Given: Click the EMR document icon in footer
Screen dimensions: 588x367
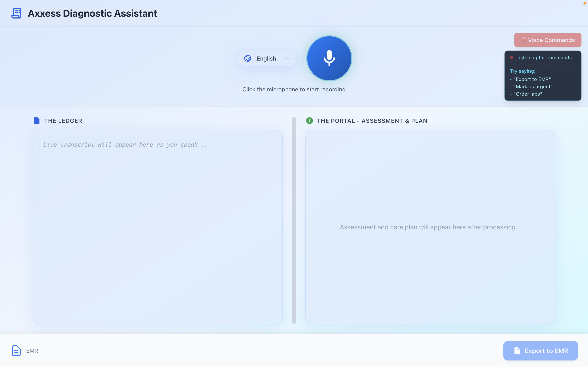Looking at the screenshot, I should click(16, 350).
